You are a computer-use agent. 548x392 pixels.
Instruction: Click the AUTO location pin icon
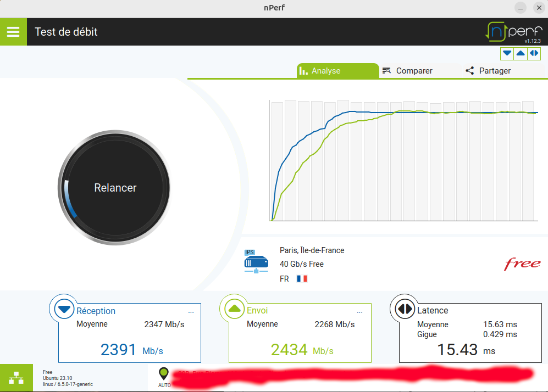pos(163,374)
